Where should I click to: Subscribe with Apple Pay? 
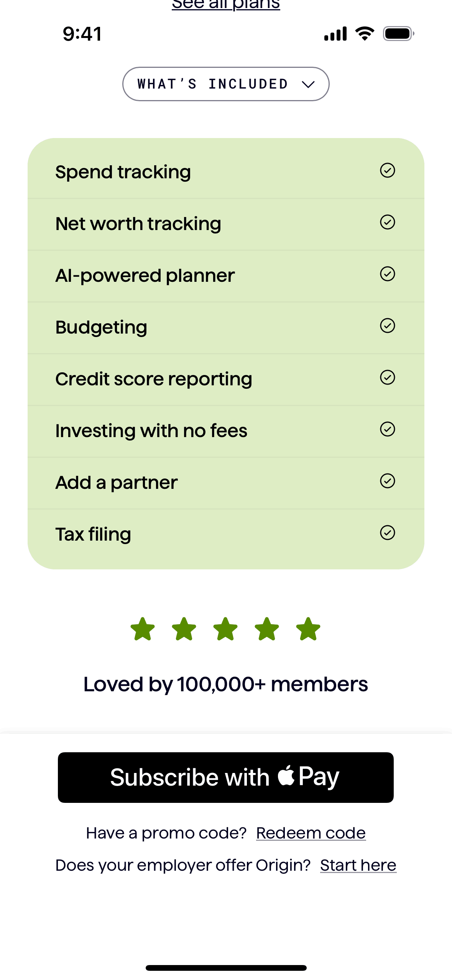tap(225, 777)
